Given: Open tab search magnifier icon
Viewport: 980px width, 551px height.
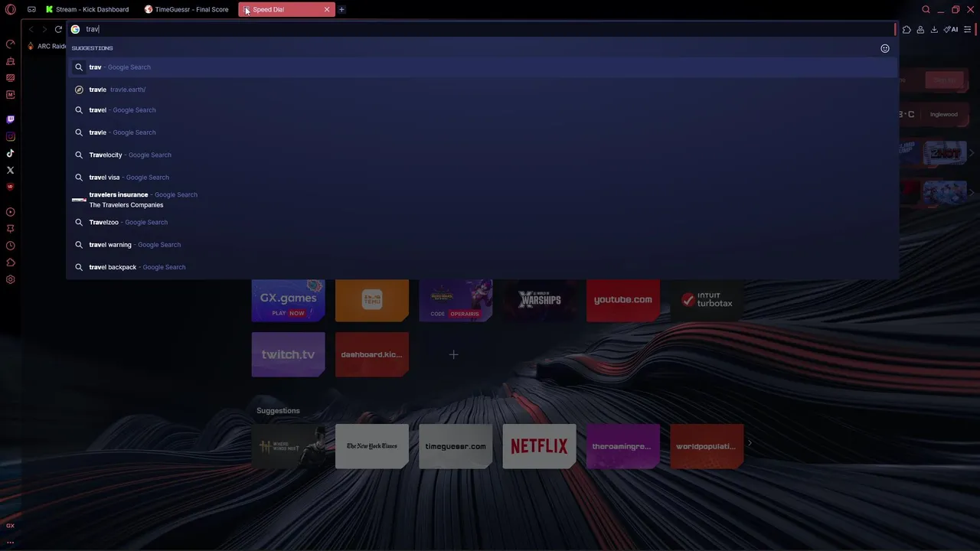Looking at the screenshot, I should (x=926, y=9).
